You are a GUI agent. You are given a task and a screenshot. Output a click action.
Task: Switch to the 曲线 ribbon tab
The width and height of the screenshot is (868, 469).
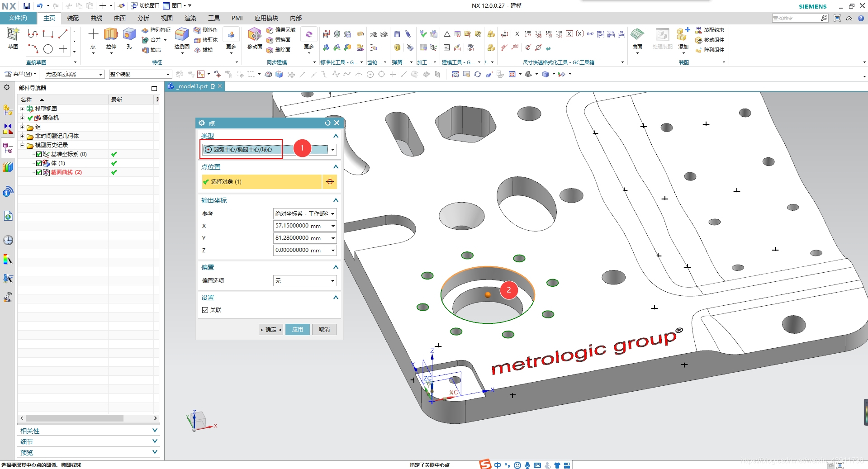(96, 18)
